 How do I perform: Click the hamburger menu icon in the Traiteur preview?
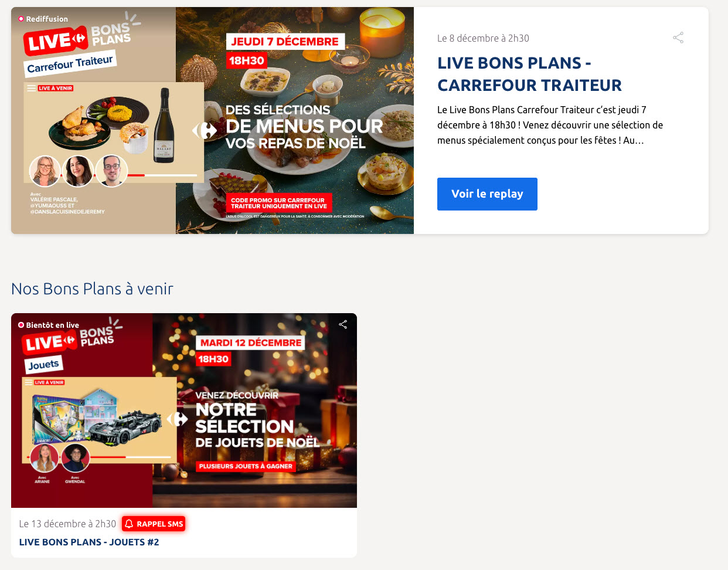(32, 89)
